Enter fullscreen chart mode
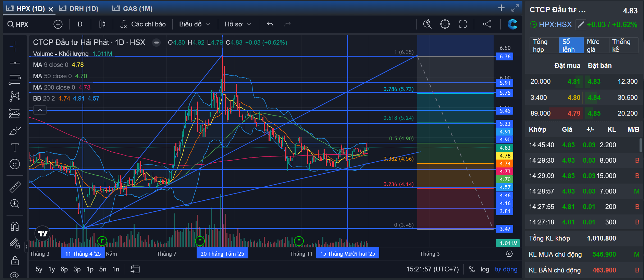This screenshot has height=280, width=644. pyautogui.click(x=463, y=24)
